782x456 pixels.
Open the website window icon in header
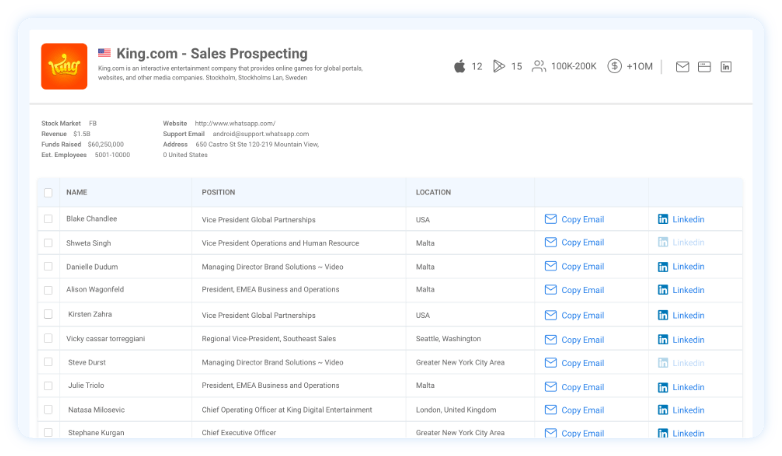point(704,67)
